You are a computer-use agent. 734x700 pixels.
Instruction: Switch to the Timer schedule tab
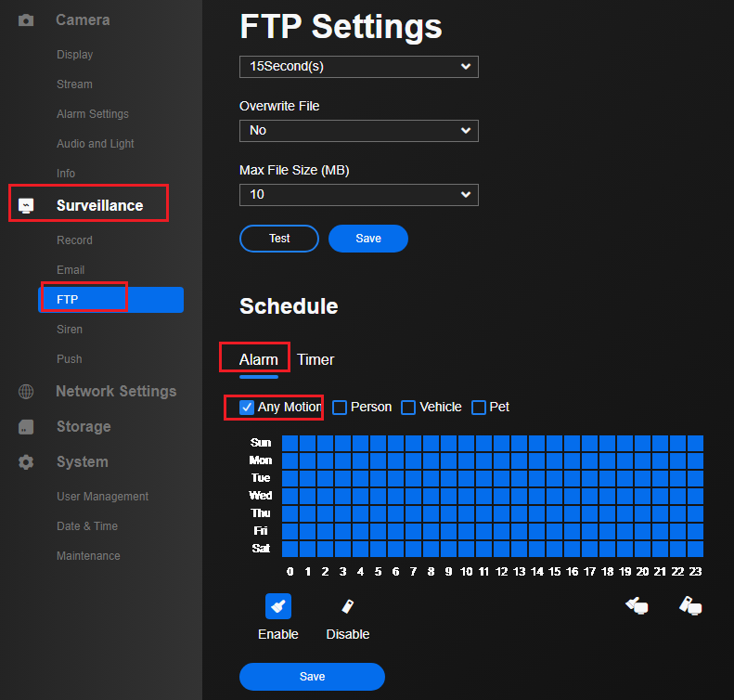pyautogui.click(x=315, y=360)
